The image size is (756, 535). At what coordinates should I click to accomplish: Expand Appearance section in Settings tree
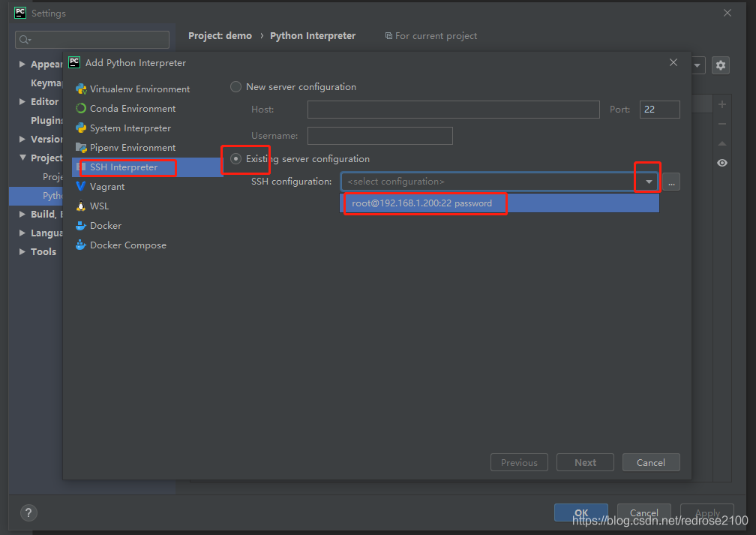pyautogui.click(x=22, y=65)
